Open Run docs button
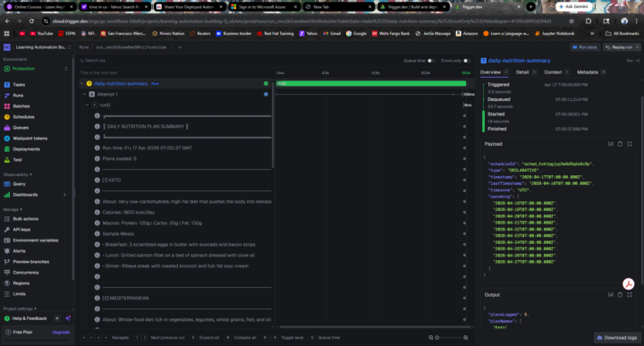This screenshot has width=644, height=346. (585, 47)
